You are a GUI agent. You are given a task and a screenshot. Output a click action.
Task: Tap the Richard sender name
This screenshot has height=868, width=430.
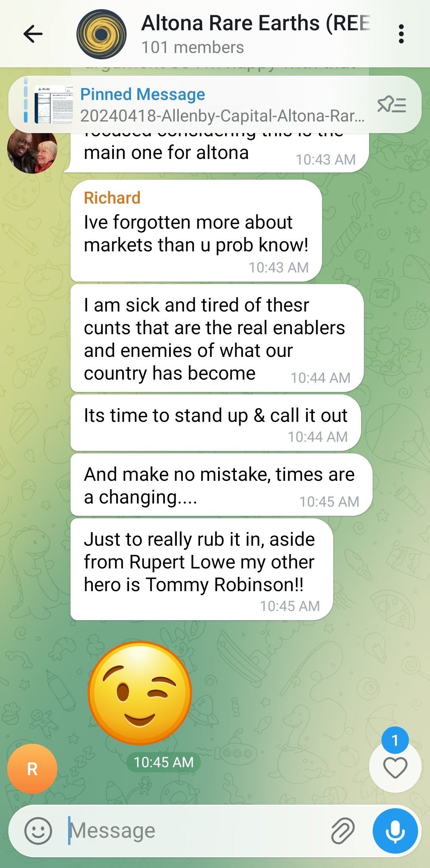112,198
